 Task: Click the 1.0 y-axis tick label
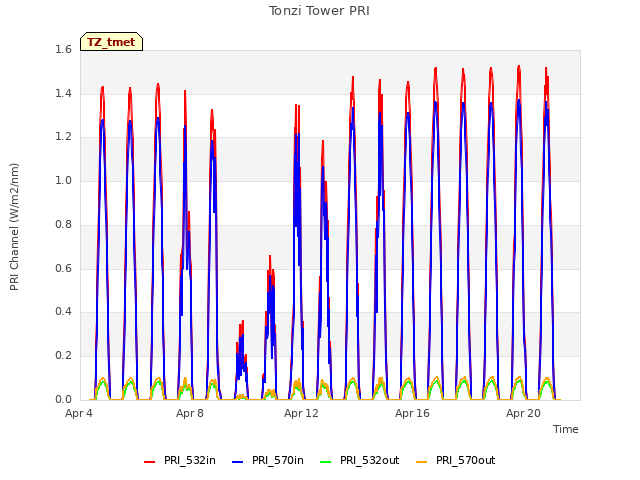tap(63, 180)
